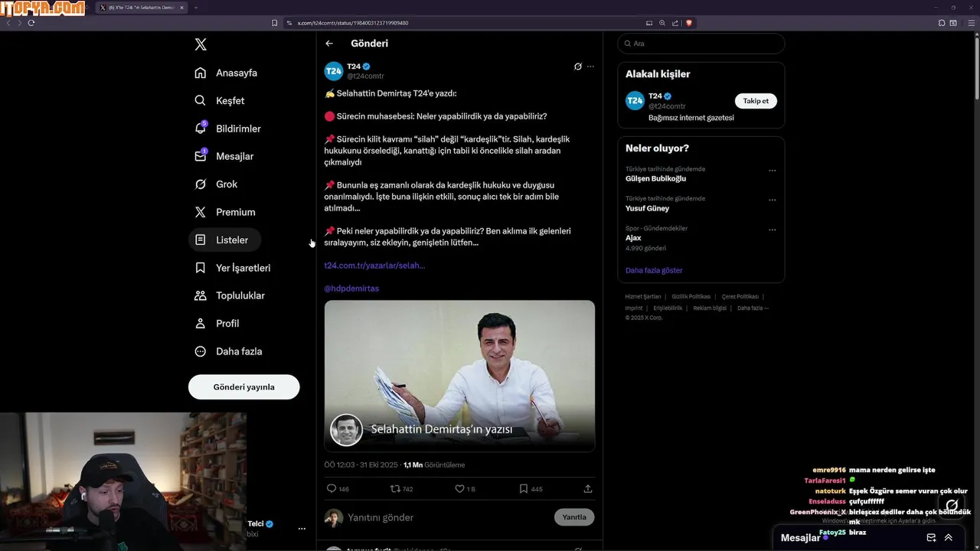Close the T24 X browser tab
This screenshot has width=980, height=551.
tap(181, 8)
